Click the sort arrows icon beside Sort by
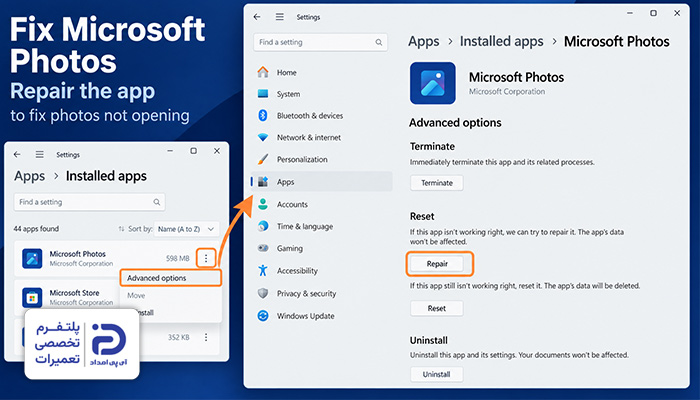700x400 pixels. (121, 229)
